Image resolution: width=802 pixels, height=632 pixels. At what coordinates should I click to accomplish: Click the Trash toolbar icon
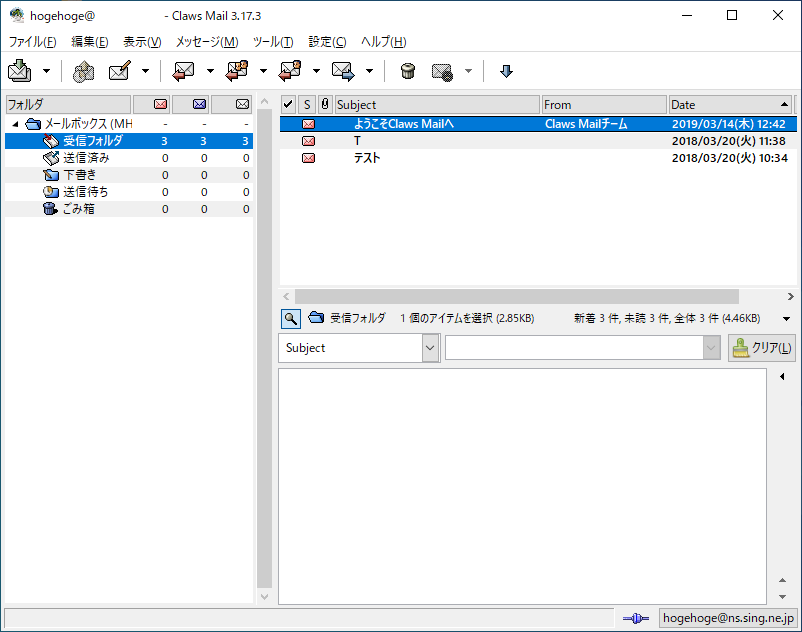(x=408, y=71)
